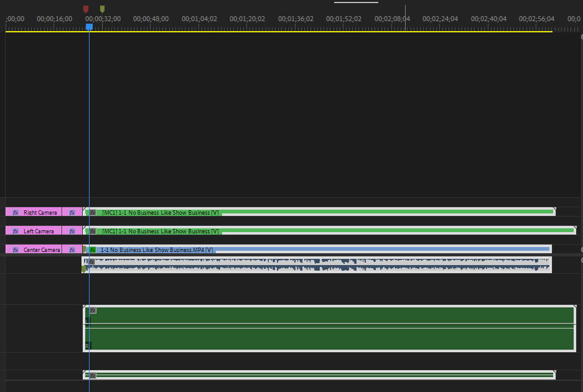Click the fx badge on the Left Camera's [MC1] clip

[x=93, y=231]
